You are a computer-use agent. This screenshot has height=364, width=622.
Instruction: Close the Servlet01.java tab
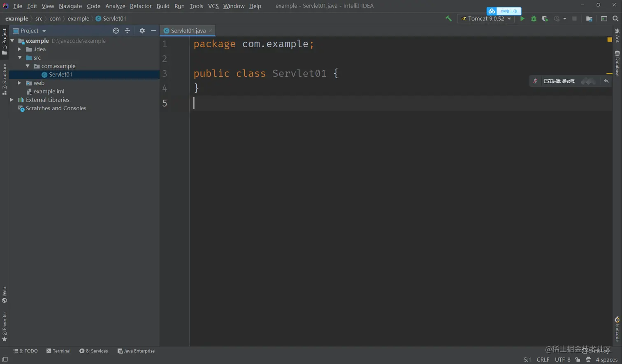tap(211, 30)
